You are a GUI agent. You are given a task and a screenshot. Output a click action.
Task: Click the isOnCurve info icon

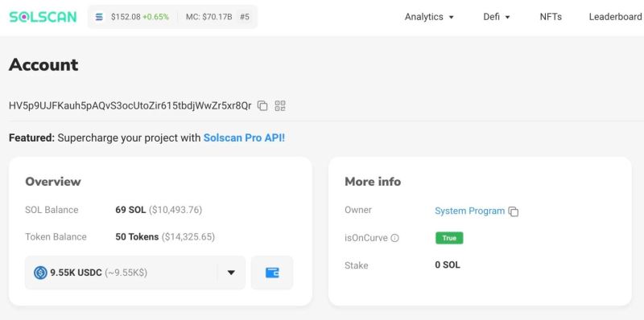394,238
